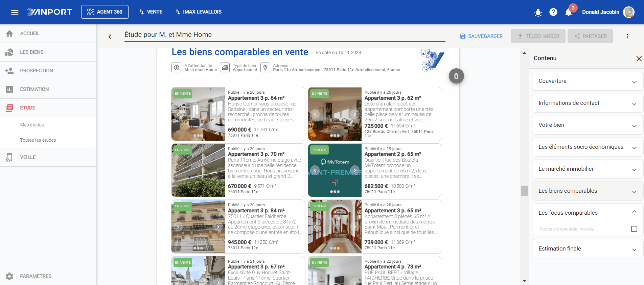This screenshot has height=285, width=644.
Task: Click the Prospection person-add icon
Action: click(9, 71)
